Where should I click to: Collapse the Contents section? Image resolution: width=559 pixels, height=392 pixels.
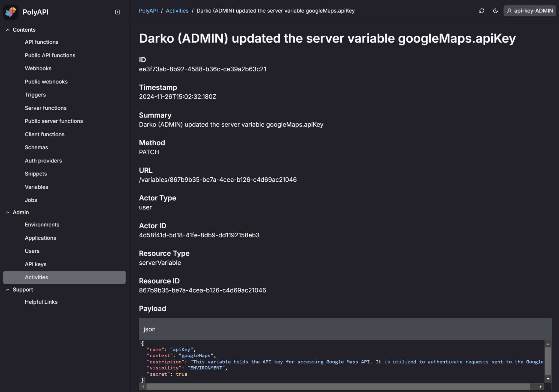coord(8,30)
